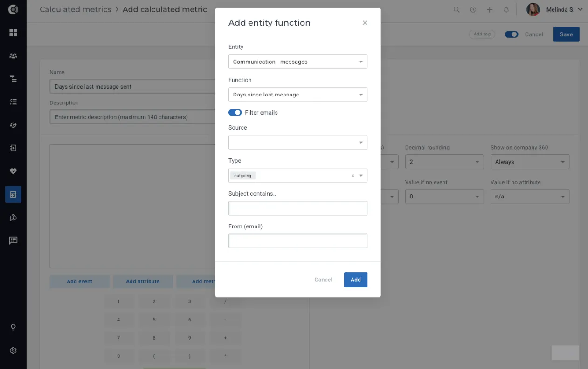The width and height of the screenshot is (588, 369).
Task: Open the history clock icon
Action: pos(473,9)
